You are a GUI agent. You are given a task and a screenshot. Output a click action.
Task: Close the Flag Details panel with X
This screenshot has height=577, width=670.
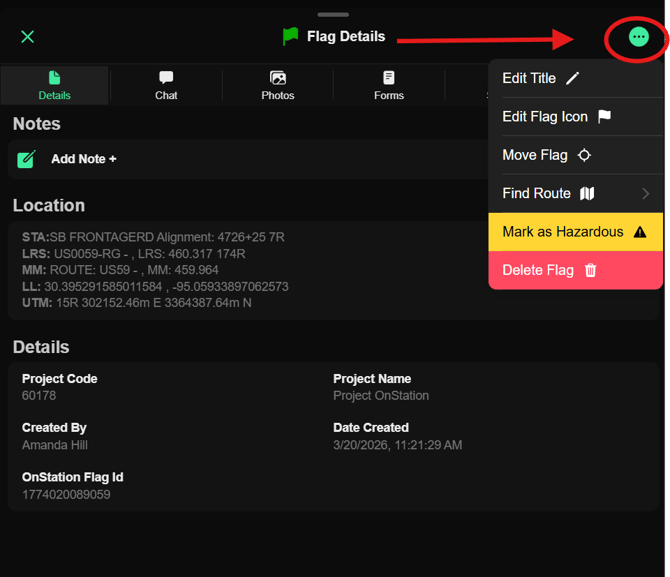pyautogui.click(x=28, y=37)
